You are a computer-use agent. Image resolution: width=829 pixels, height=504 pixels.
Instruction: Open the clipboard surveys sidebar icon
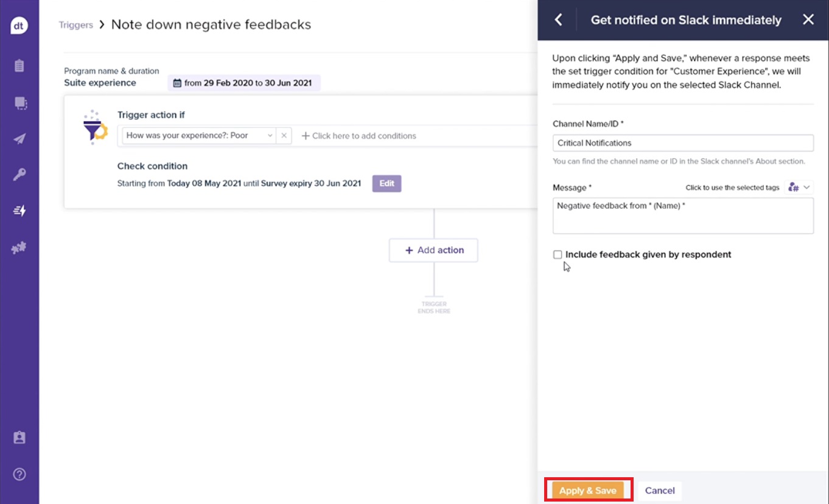point(19,66)
